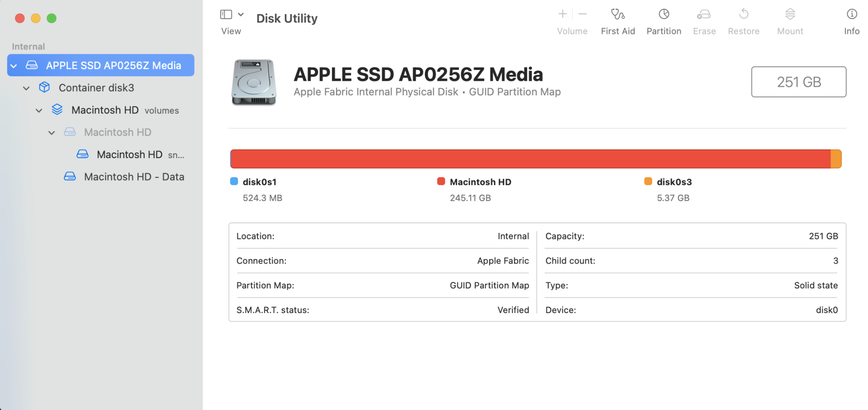Collapse the Container disk3 row
Image resolution: width=868 pixels, height=410 pixels.
click(x=26, y=88)
